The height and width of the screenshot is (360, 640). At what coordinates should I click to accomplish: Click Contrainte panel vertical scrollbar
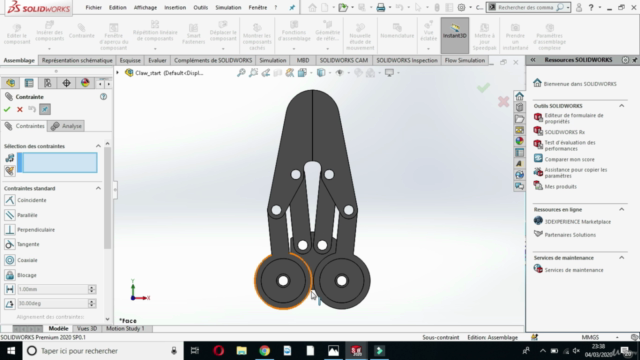coord(107,198)
